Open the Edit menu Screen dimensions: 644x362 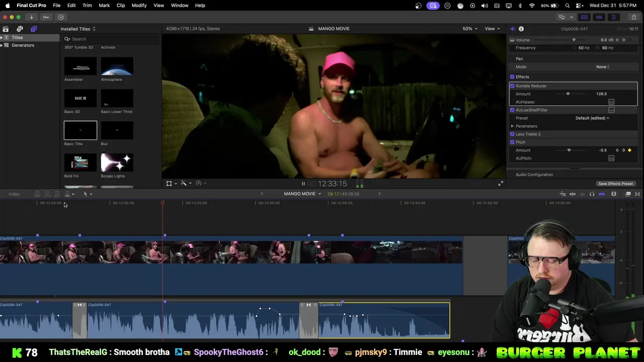[x=71, y=6]
